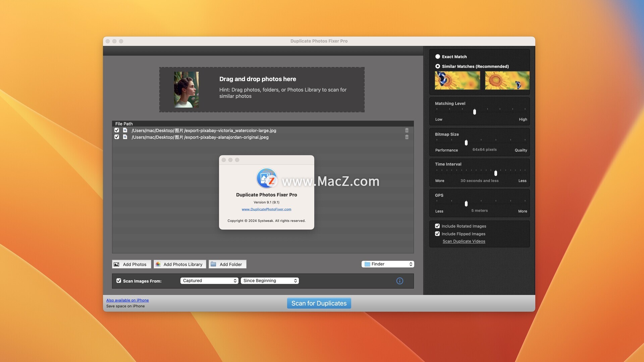Click the Time Interval slider handle

pyautogui.click(x=496, y=173)
